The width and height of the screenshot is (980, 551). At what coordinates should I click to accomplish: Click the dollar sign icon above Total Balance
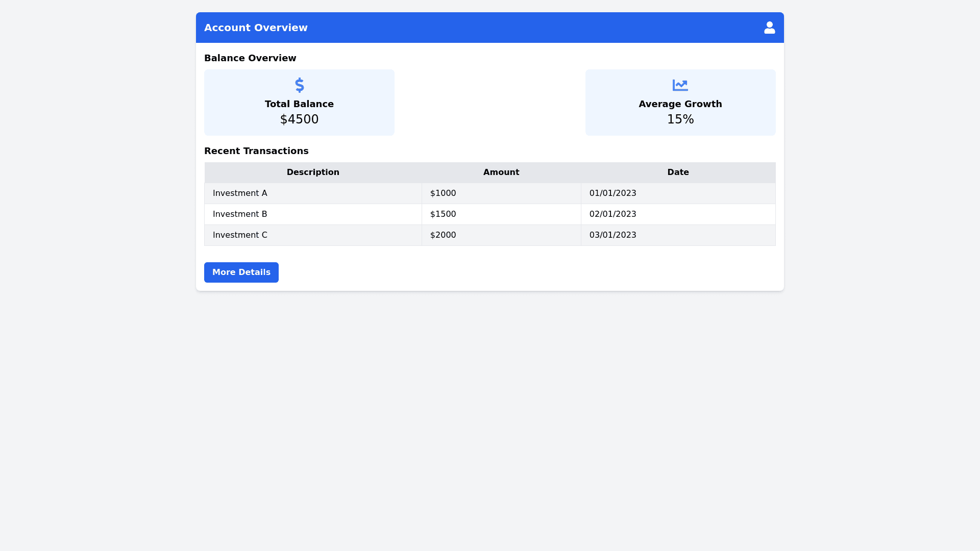pyautogui.click(x=299, y=85)
